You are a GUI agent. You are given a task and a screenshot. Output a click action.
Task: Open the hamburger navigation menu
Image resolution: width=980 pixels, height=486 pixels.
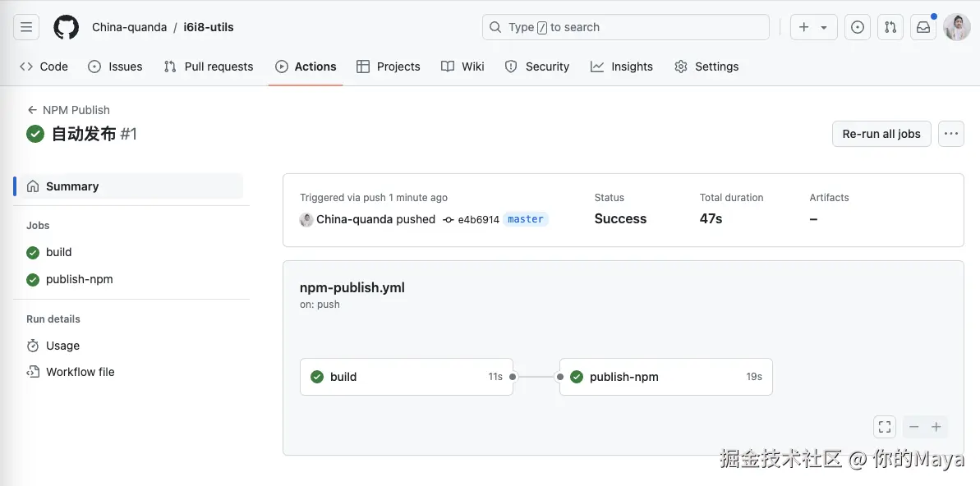click(x=26, y=27)
